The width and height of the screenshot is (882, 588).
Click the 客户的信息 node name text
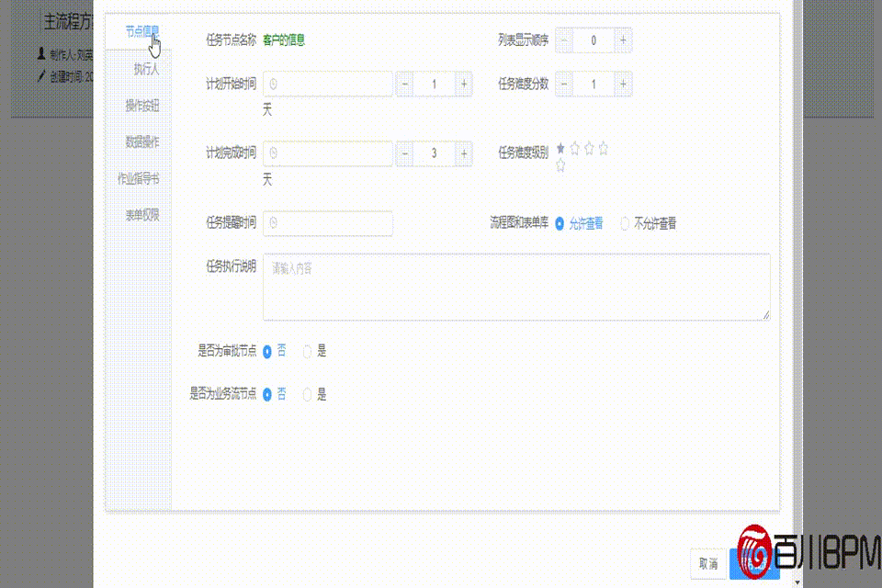284,40
